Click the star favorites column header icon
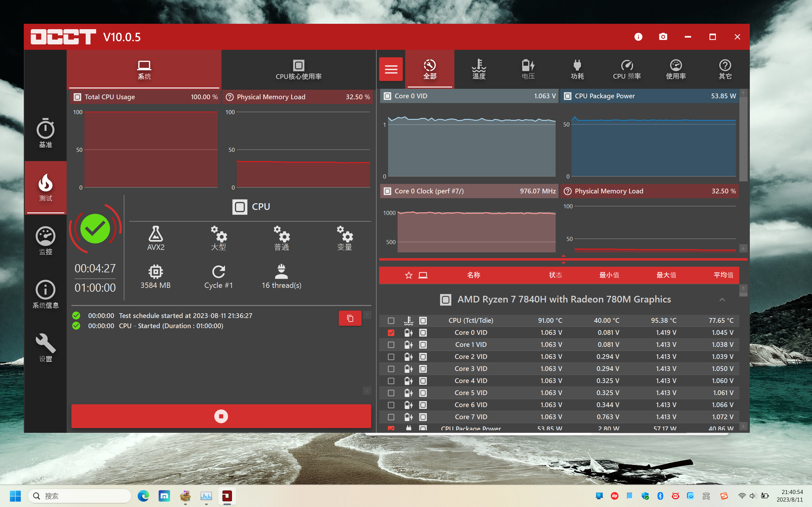The image size is (812, 507). point(408,275)
